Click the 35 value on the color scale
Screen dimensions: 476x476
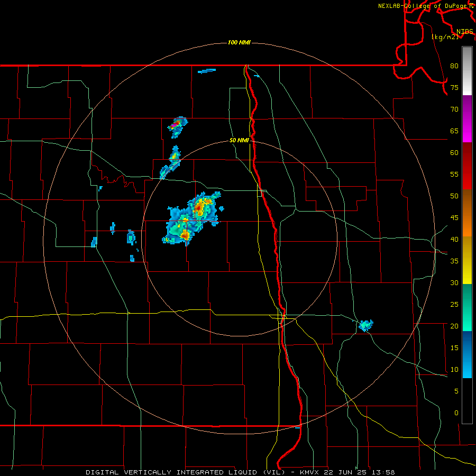pos(454,261)
